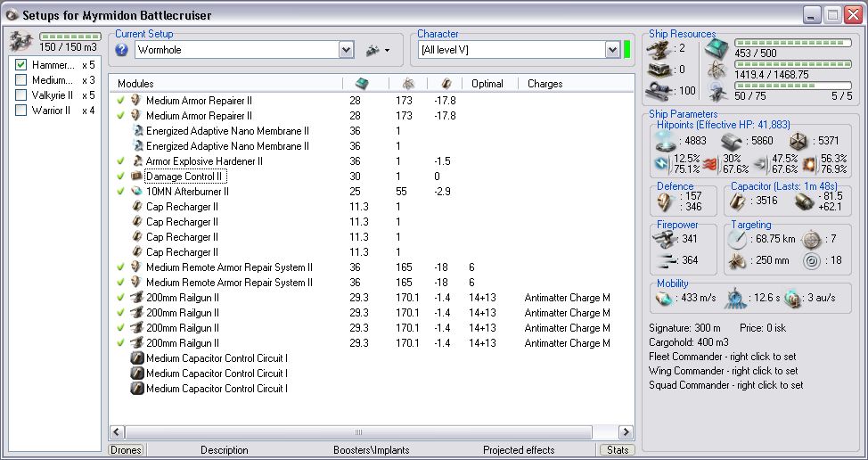Screen dimensions: 868x460
Task: Open the ship fitting actions icon menu
Action: click(378, 50)
